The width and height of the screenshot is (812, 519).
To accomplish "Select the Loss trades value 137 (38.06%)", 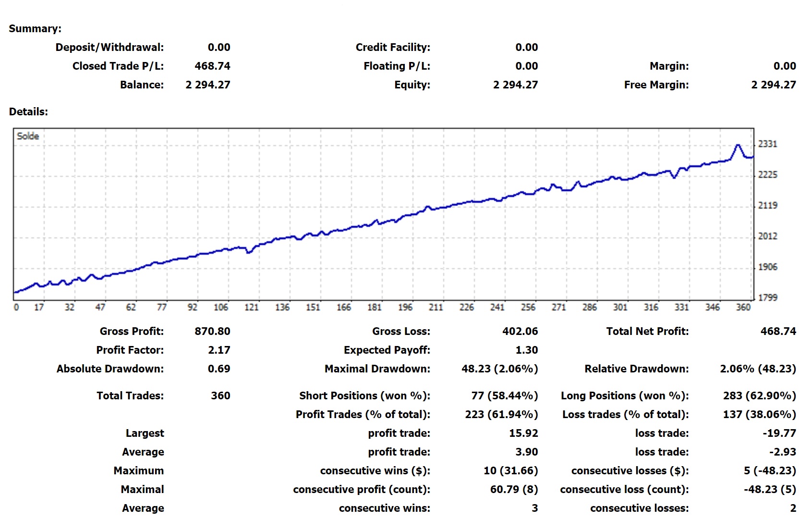I will pos(760,414).
